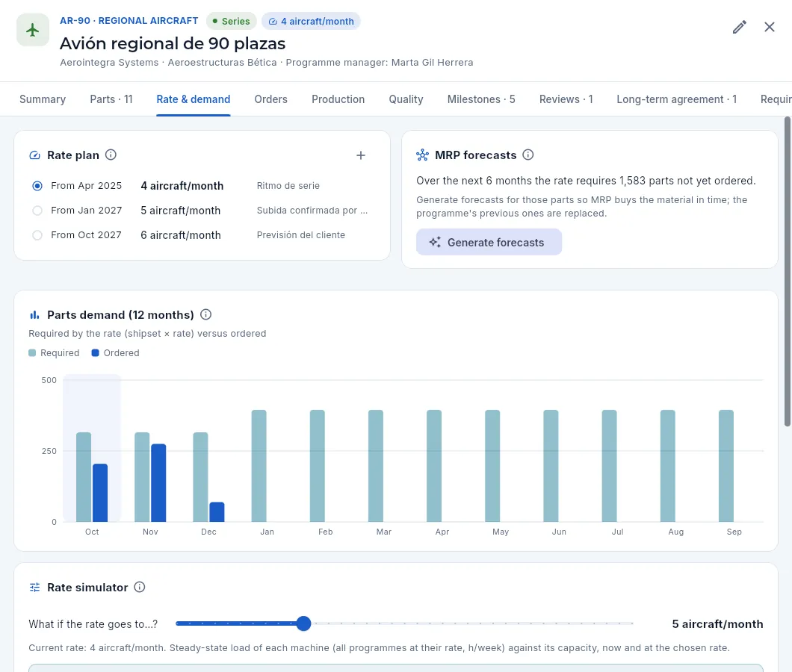792x672 pixels.
Task: Open the MRP forecasts info icon
Action: (x=528, y=155)
